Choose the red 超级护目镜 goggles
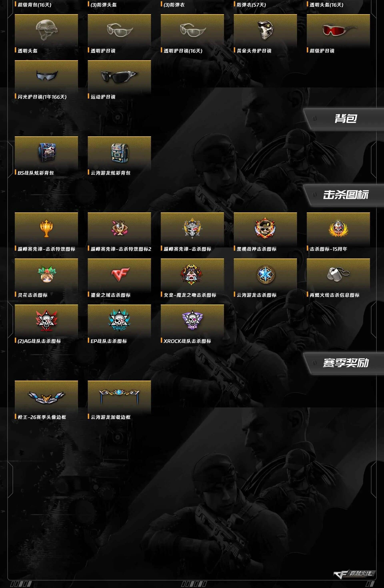 pyautogui.click(x=338, y=30)
